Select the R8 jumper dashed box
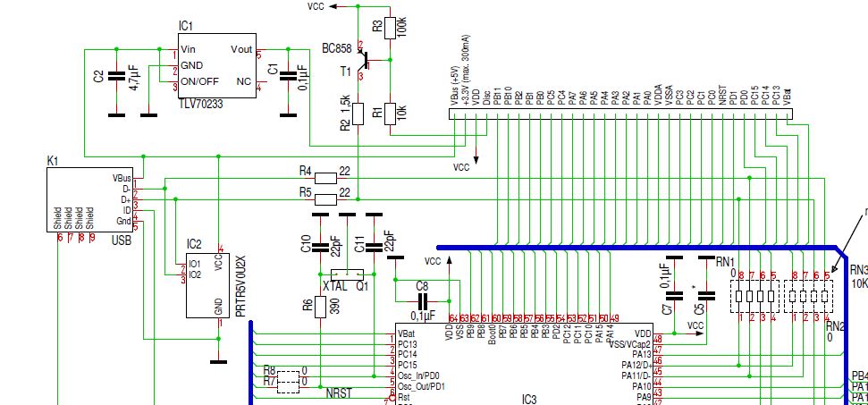 coord(288,383)
